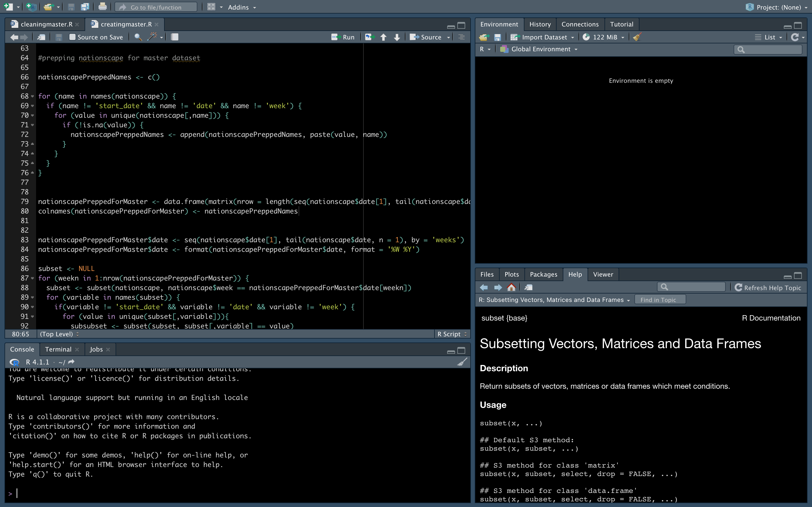Toggle the Source on Save checkbox
812x507 pixels.
tap(72, 37)
